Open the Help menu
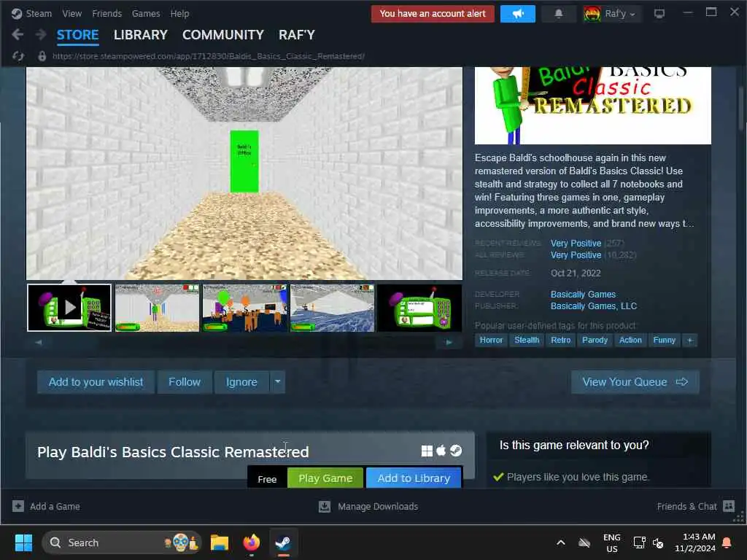This screenshot has width=747, height=560. pyautogui.click(x=179, y=13)
